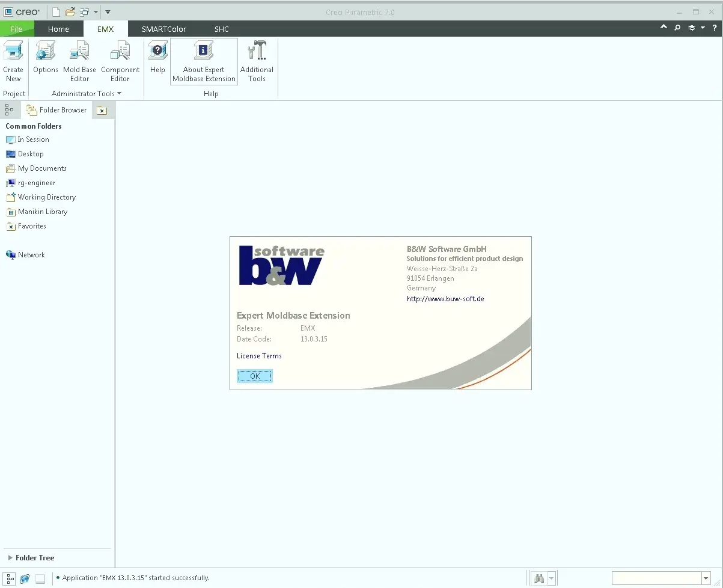This screenshot has height=588, width=723.
Task: Open the Desktop common folder
Action: tap(25, 154)
